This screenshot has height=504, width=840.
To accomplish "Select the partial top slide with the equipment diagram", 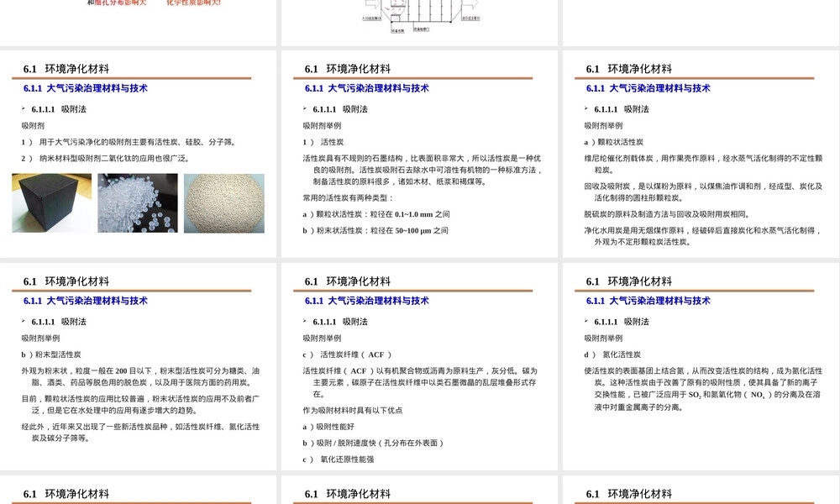I will point(419,23).
